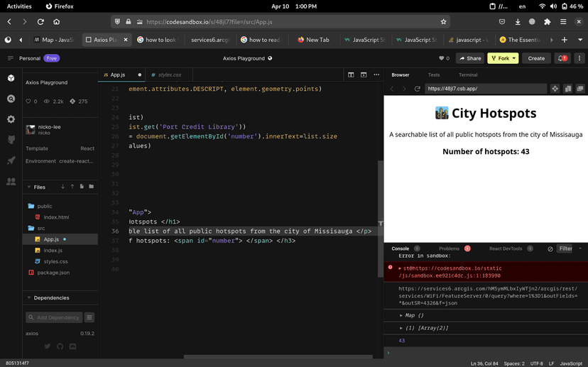The image size is (588, 367).
Task: Clear the console with the clear icon
Action: (550, 248)
